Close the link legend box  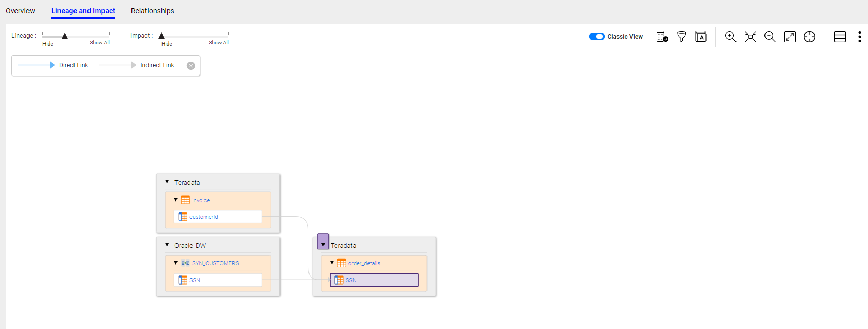point(191,65)
